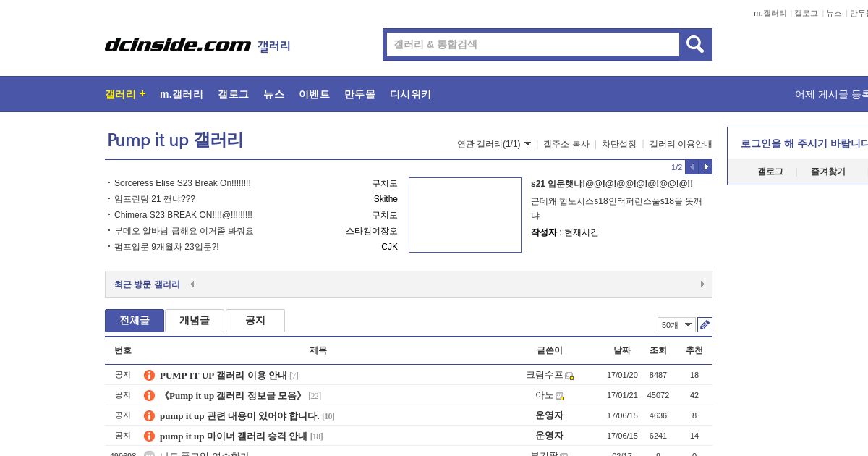The width and height of the screenshot is (868, 456).
Task: Click comment count [22] on 정보글 모음
Action: pyautogui.click(x=315, y=396)
